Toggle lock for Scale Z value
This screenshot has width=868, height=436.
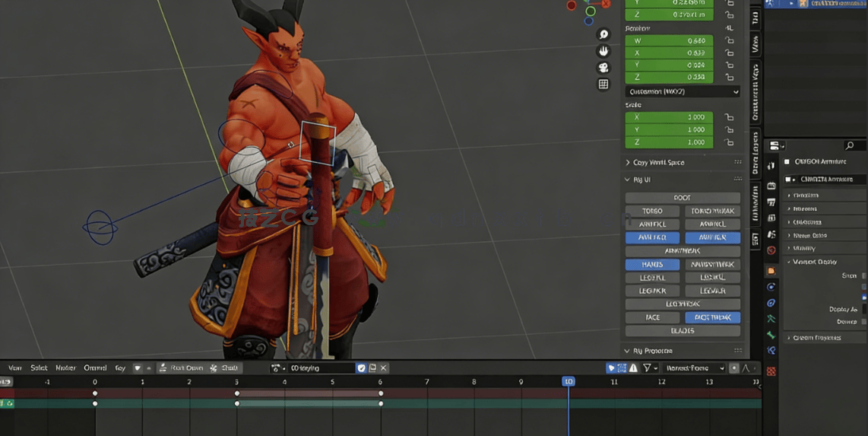(x=729, y=142)
